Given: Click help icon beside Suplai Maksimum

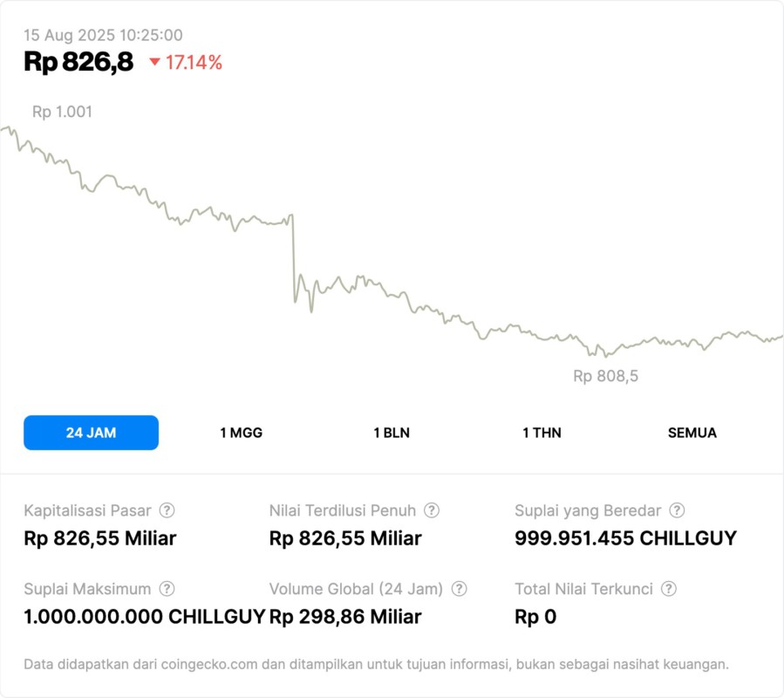Looking at the screenshot, I should coord(167,589).
